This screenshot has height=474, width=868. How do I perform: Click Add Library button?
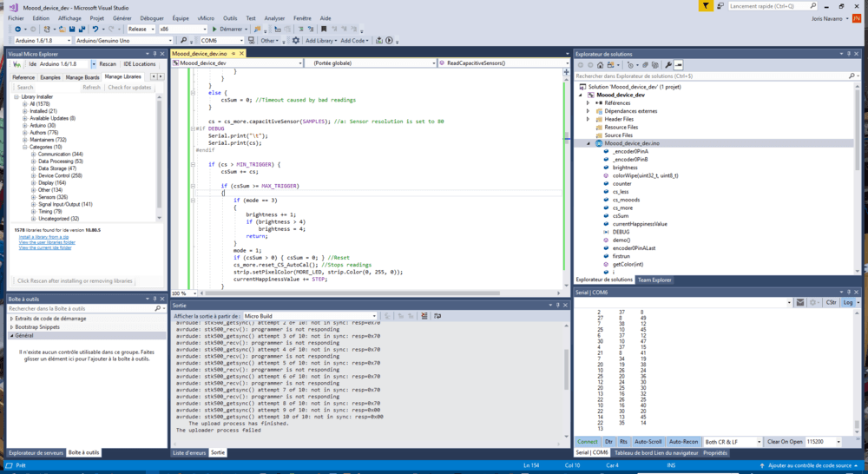(x=321, y=41)
